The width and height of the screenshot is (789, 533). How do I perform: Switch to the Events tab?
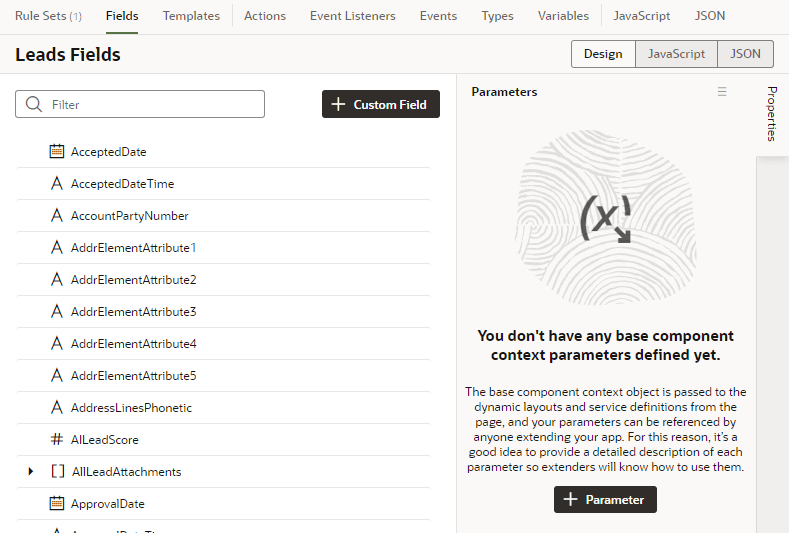[x=438, y=16]
